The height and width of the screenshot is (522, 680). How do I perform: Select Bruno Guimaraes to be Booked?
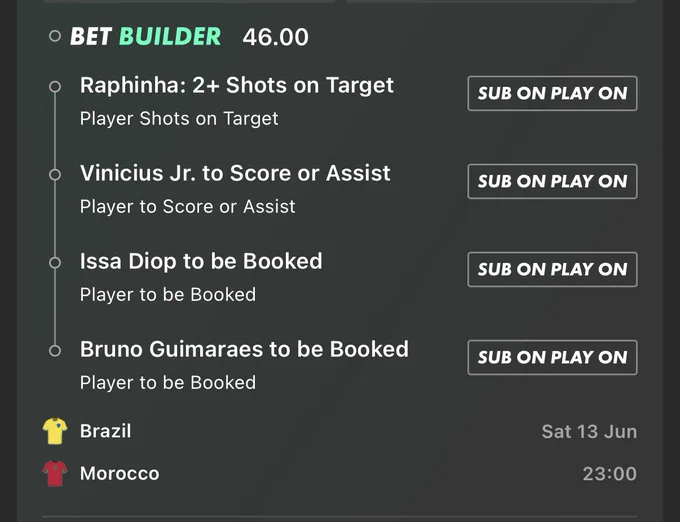click(244, 349)
